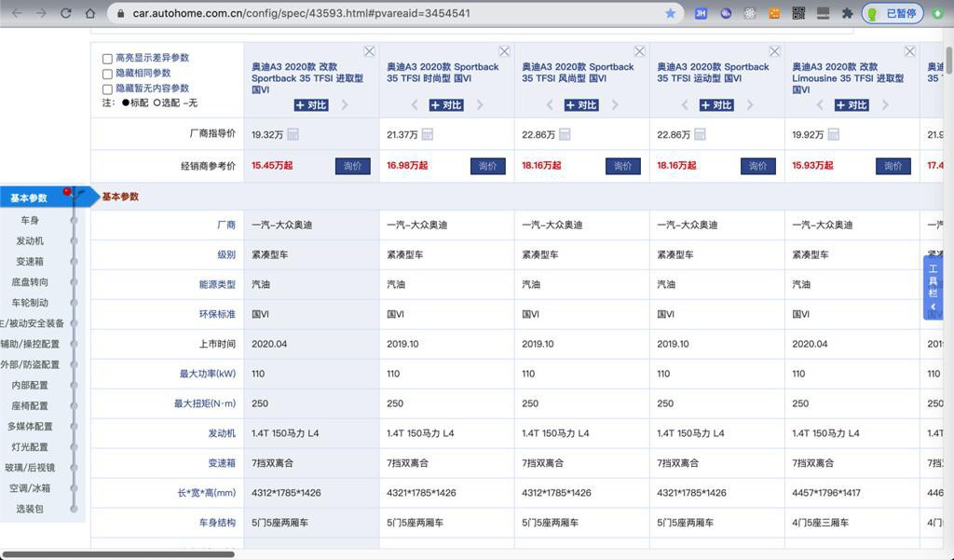This screenshot has height=560, width=954.
Task: Jump to the 车身 section
Action: 30,220
